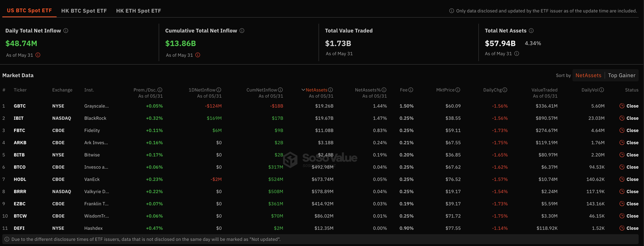Click info icon next to DailyChg column header
644x246 pixels.
pos(505,90)
